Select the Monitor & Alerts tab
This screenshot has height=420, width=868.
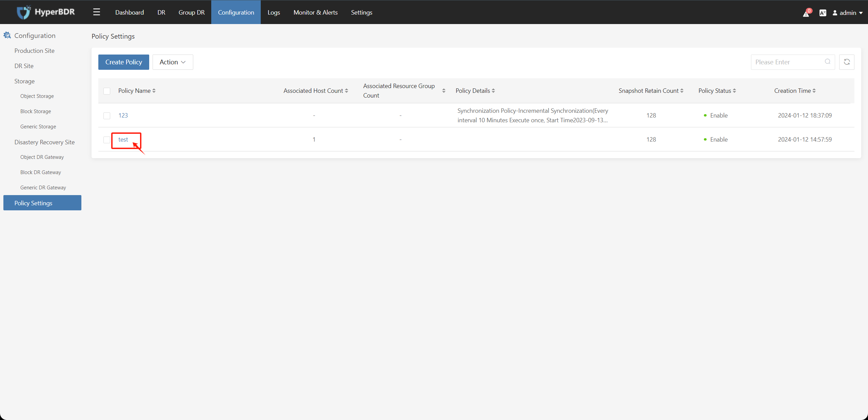pos(315,12)
